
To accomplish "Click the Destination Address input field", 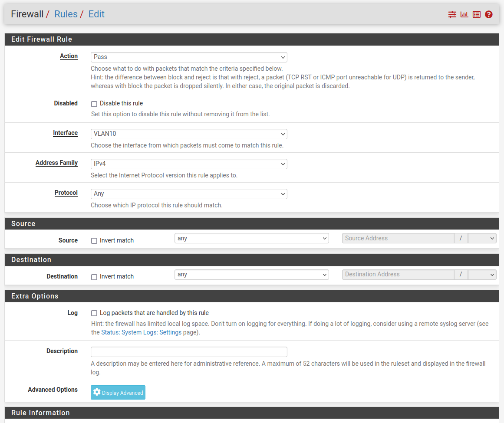I will [x=398, y=275].
